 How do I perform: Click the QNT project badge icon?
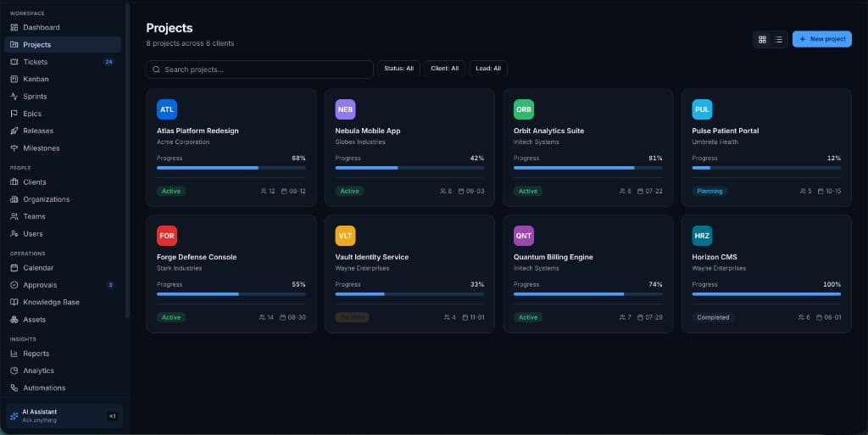point(524,236)
